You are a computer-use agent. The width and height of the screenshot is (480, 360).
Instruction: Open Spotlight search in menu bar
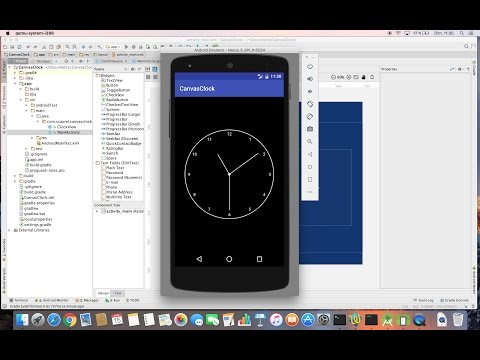click(x=462, y=33)
